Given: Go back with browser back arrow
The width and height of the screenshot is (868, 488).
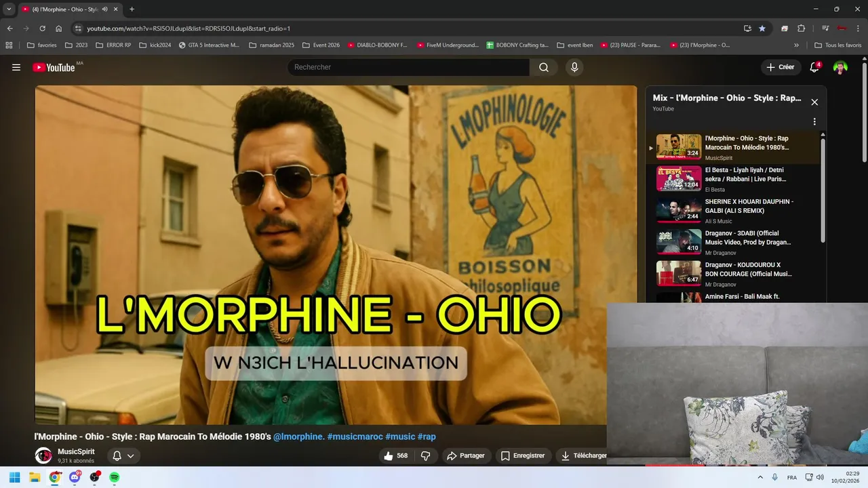Looking at the screenshot, I should tap(9, 28).
